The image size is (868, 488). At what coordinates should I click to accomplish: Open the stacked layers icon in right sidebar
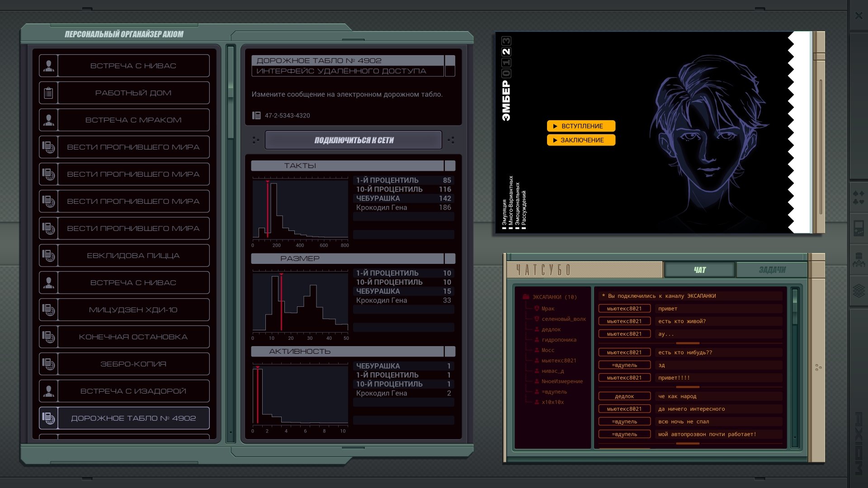click(858, 290)
